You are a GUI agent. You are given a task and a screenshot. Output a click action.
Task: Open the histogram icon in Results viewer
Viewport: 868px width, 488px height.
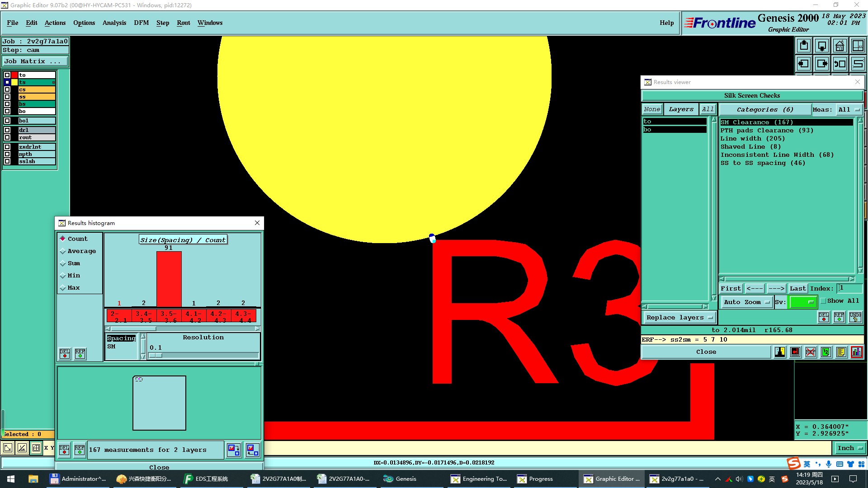856,352
